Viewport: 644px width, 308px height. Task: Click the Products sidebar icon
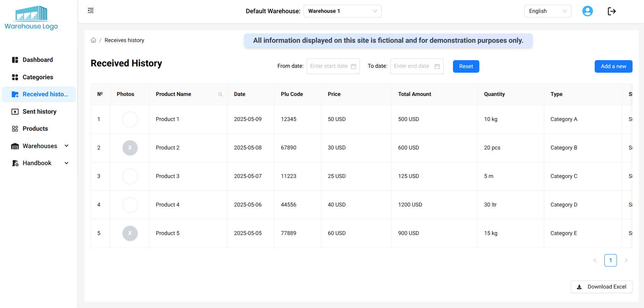tap(15, 129)
